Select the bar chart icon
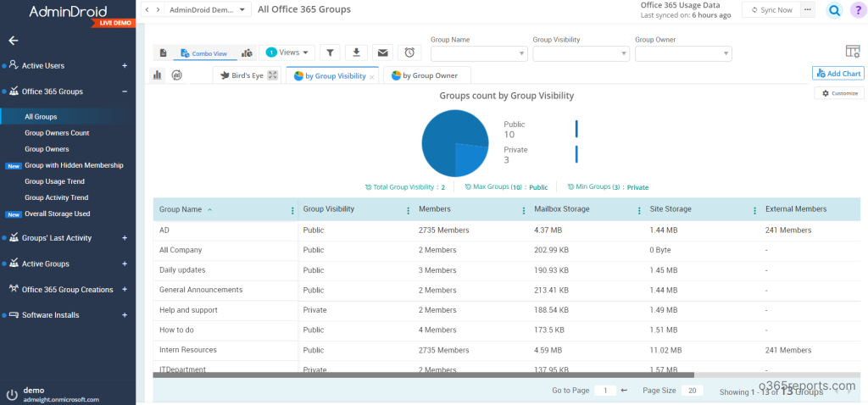The width and height of the screenshot is (868, 405). (x=157, y=75)
